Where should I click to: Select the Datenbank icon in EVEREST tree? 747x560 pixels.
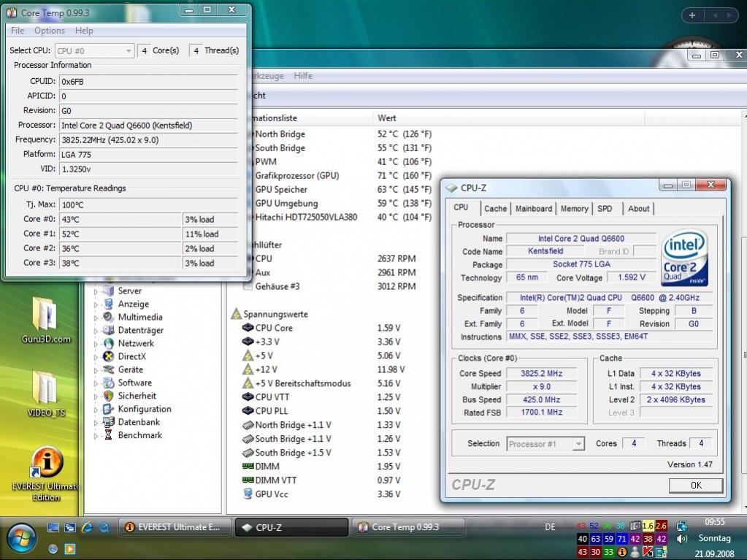109,421
